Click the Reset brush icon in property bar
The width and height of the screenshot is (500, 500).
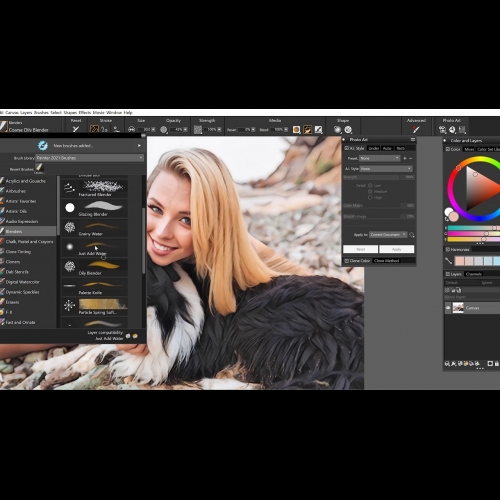[76, 129]
